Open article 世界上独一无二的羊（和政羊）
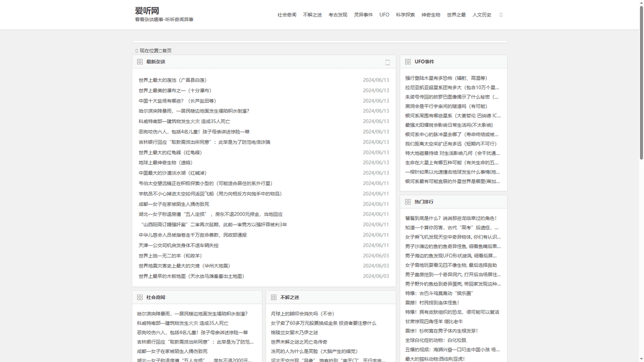The height and width of the screenshot is (362, 644). [x=170, y=256]
